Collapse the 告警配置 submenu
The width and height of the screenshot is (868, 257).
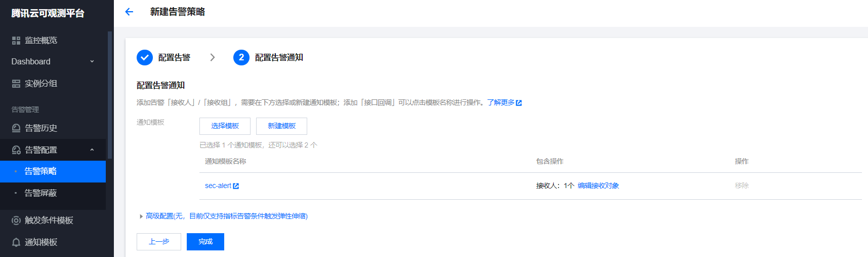[92, 150]
